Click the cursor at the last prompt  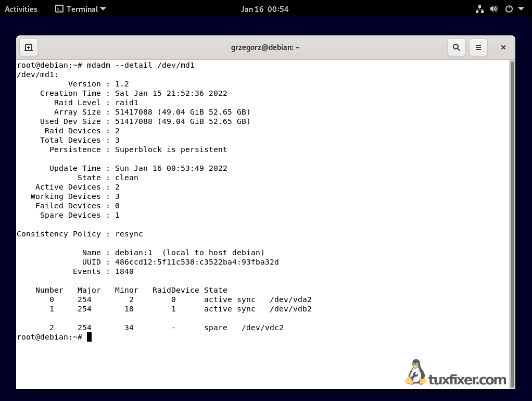point(89,337)
